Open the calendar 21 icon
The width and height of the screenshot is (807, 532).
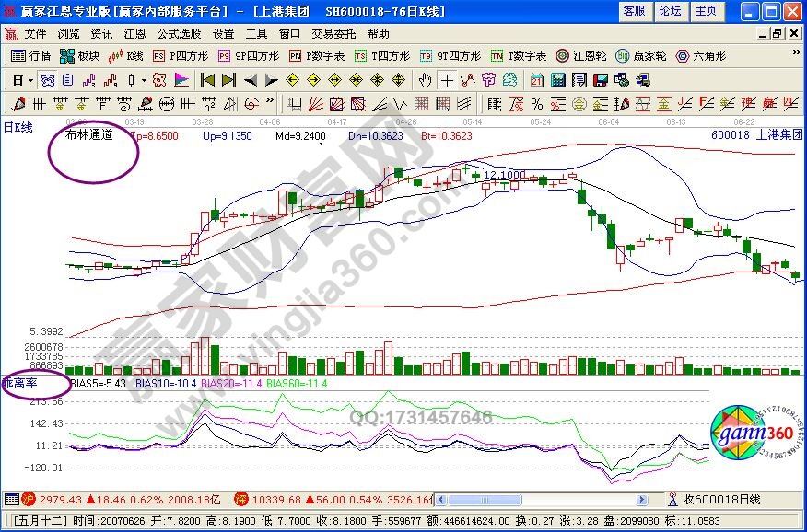click(x=537, y=80)
